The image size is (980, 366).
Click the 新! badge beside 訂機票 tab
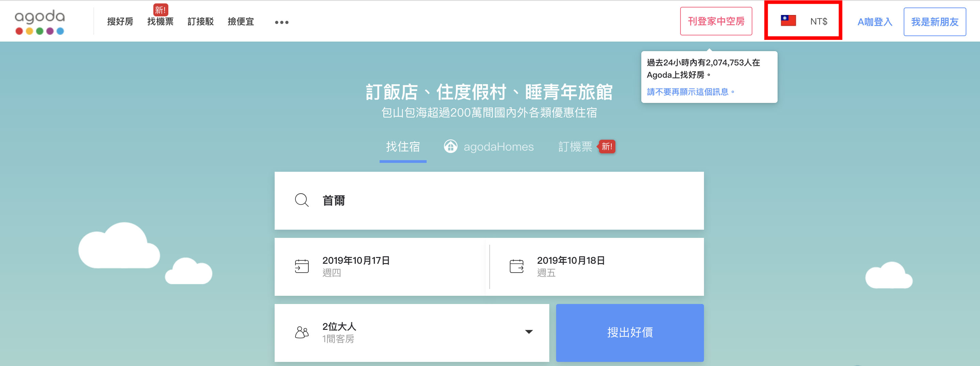click(607, 147)
